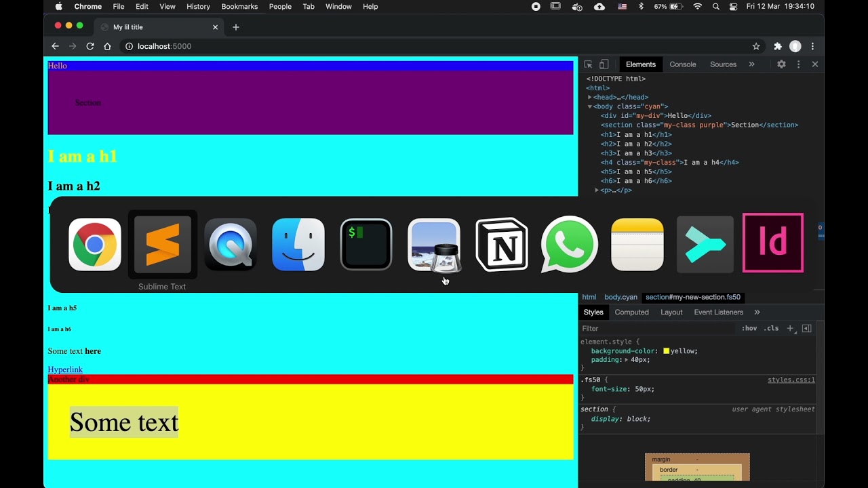Click the DevTools inspect element icon

click(588, 64)
